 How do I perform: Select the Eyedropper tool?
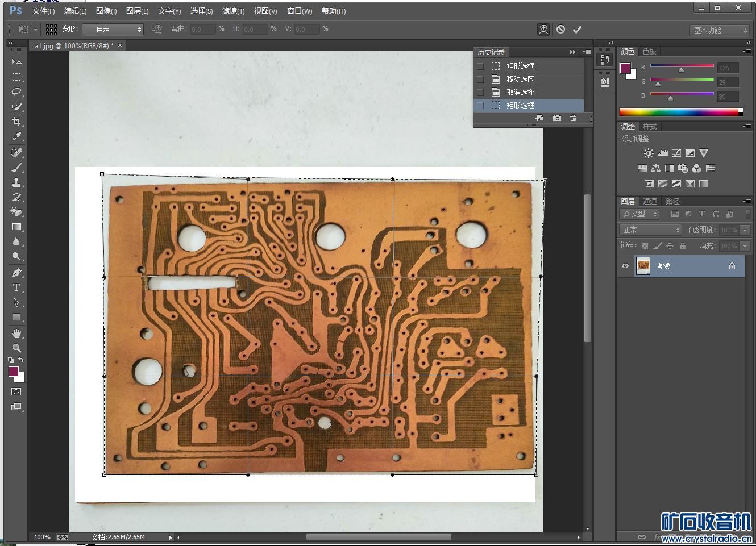coord(16,136)
